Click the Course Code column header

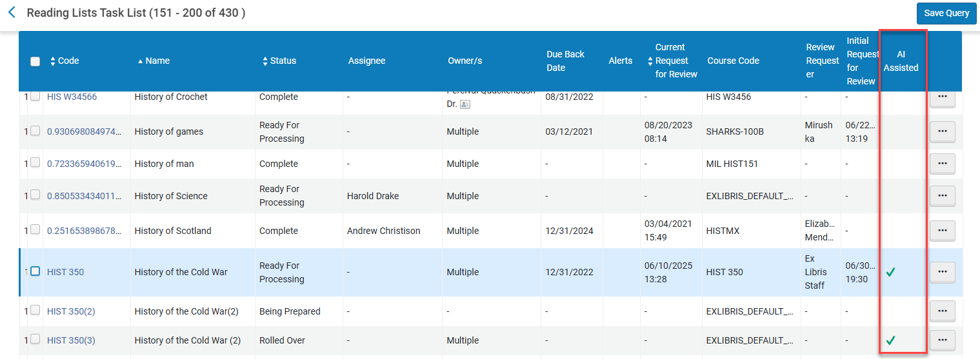point(733,61)
